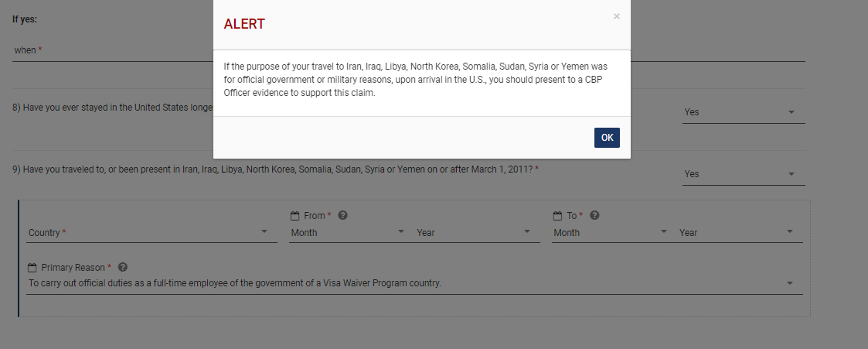Open the From Year dropdown

click(x=473, y=232)
